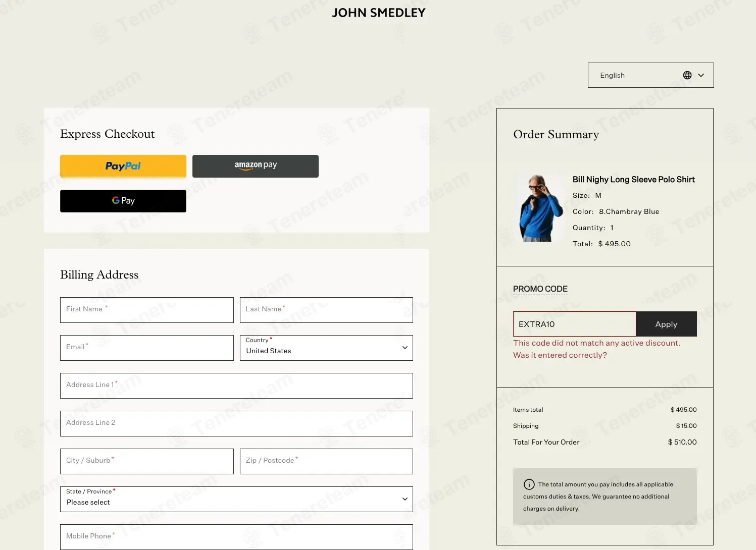Click the Size: M text
The image size is (756, 550).
click(x=587, y=195)
